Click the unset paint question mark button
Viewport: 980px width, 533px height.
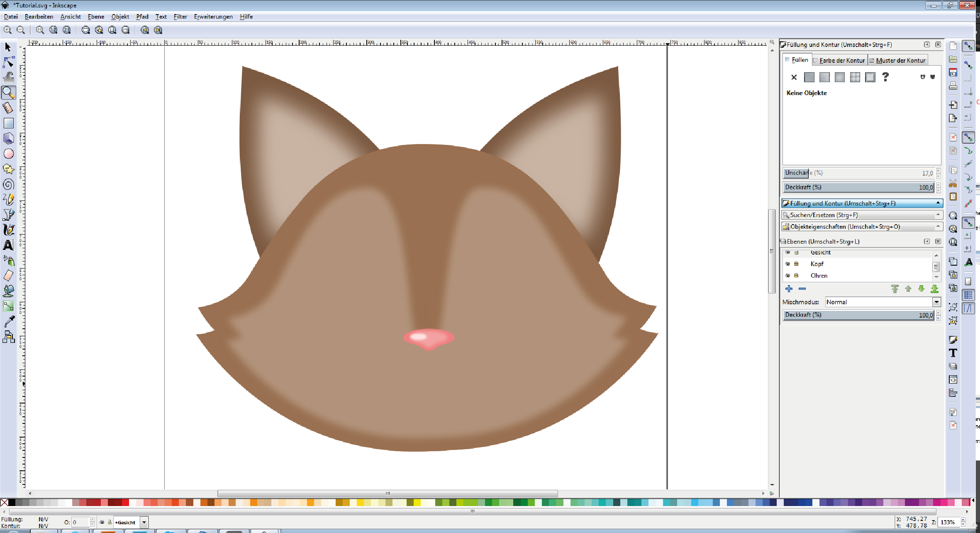(x=885, y=77)
